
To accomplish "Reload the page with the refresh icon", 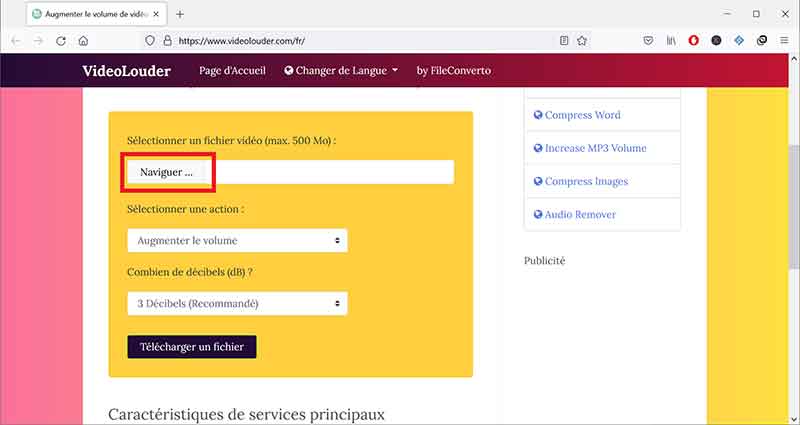I will [61, 41].
